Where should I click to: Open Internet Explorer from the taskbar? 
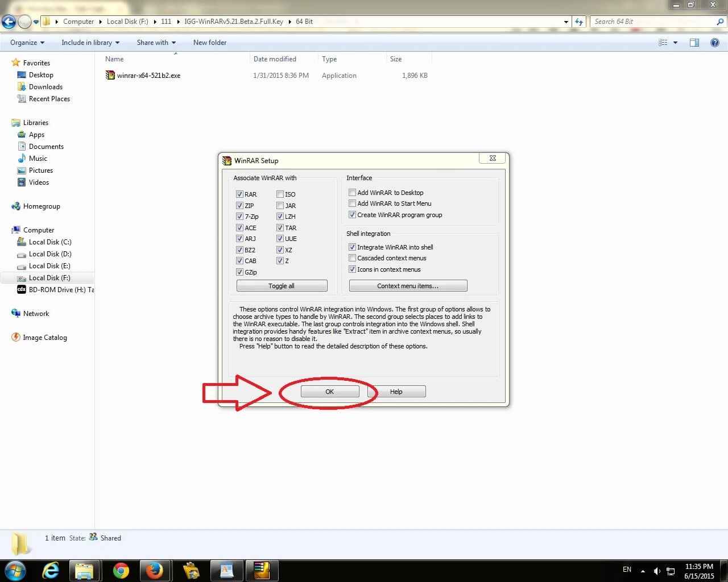pyautogui.click(x=51, y=571)
